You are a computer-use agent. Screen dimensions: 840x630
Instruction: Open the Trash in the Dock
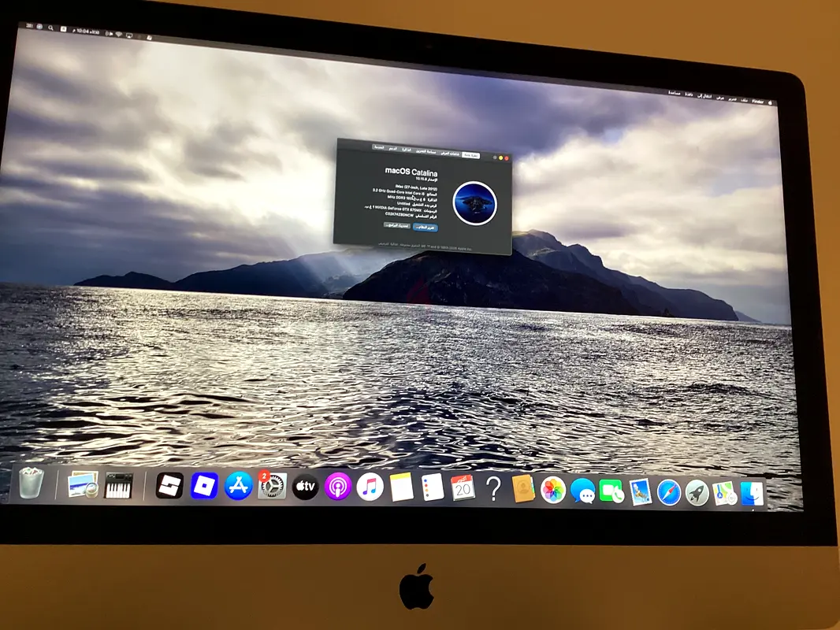31,483
